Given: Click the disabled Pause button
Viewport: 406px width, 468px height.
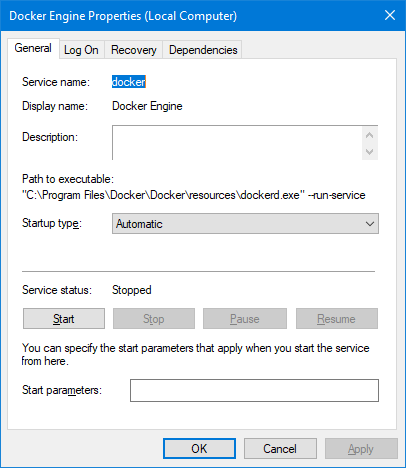Looking at the screenshot, I should 245,319.
